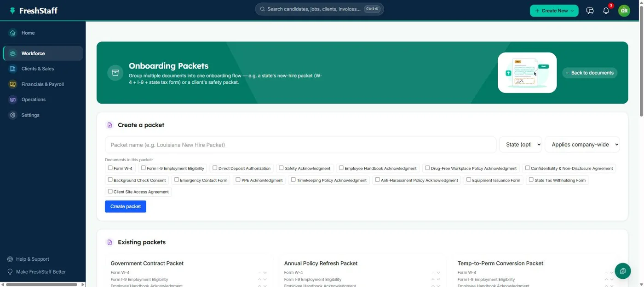Check Equipment Issuance Form
The height and width of the screenshot is (287, 644).
468,180
